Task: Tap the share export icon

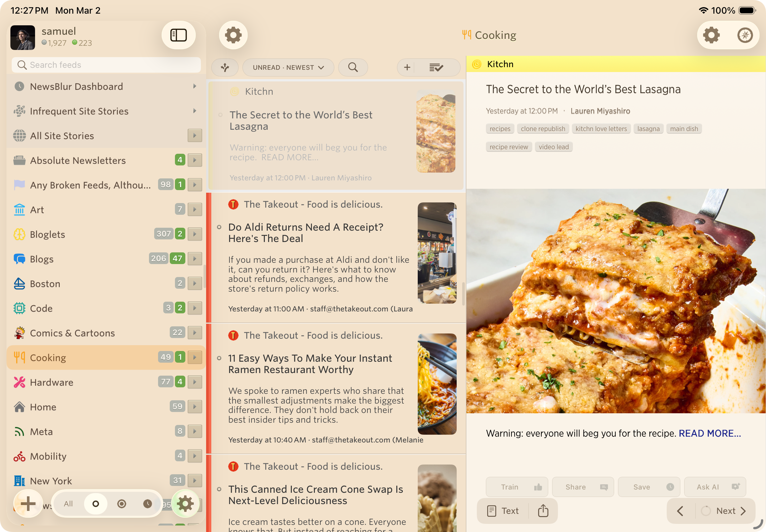Action: 543,511
